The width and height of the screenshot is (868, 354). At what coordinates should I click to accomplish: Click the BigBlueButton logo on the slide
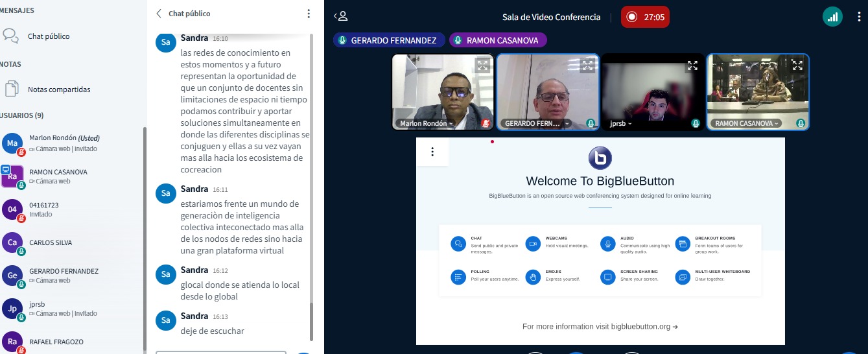coord(600,158)
